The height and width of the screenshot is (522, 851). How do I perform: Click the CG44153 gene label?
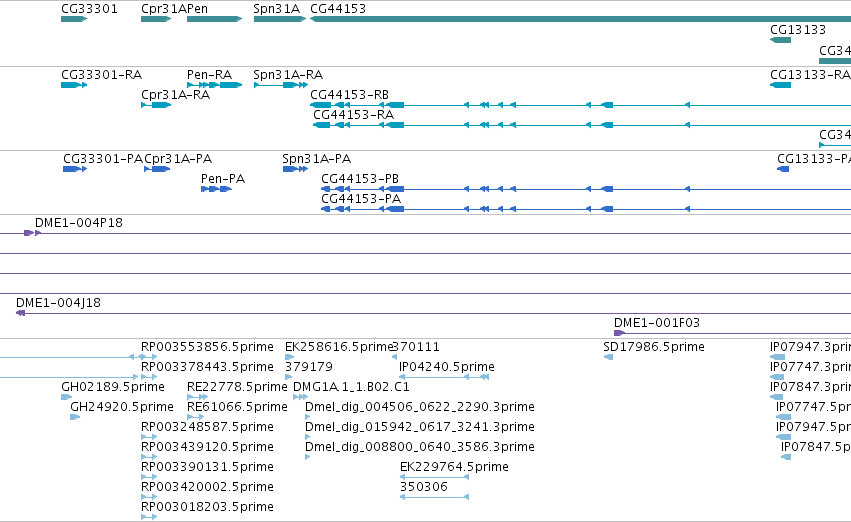point(338,9)
